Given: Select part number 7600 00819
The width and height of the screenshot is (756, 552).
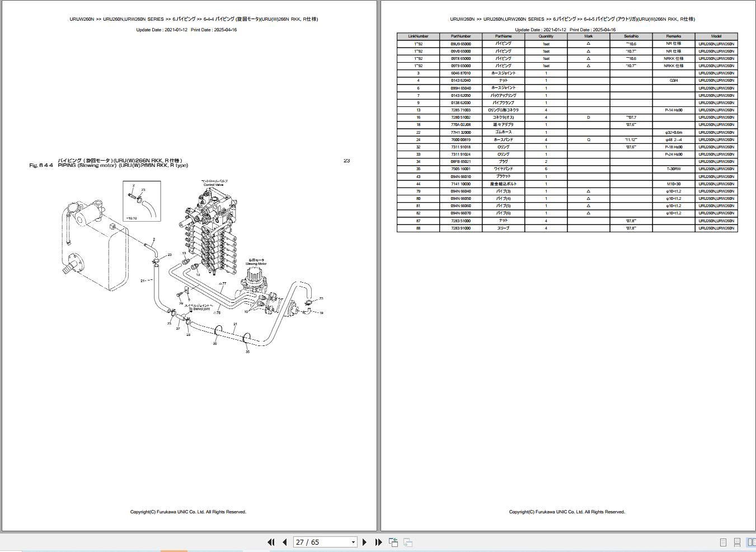Looking at the screenshot, I should click(461, 139).
